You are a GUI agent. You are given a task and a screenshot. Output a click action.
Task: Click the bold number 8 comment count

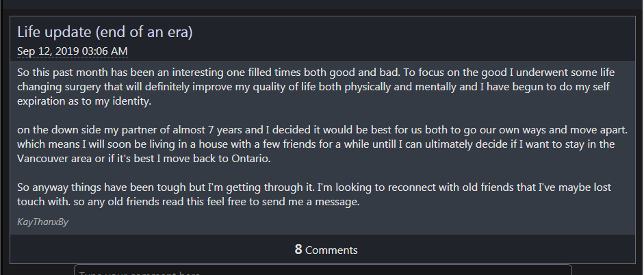(x=298, y=249)
